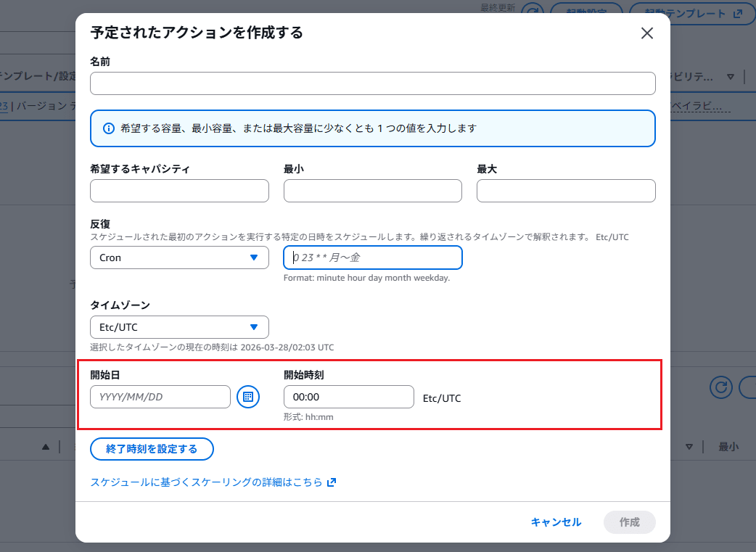756x552 pixels.
Task: Click the 作成 button
Action: [x=629, y=522]
